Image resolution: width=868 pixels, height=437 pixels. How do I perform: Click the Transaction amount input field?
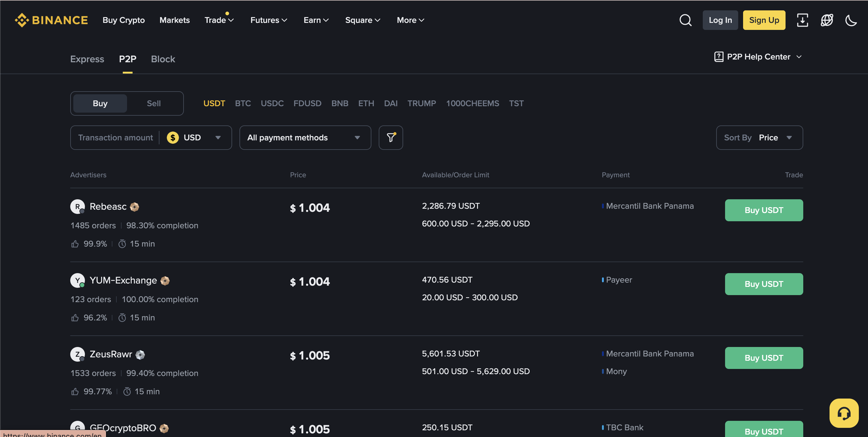[115, 138]
